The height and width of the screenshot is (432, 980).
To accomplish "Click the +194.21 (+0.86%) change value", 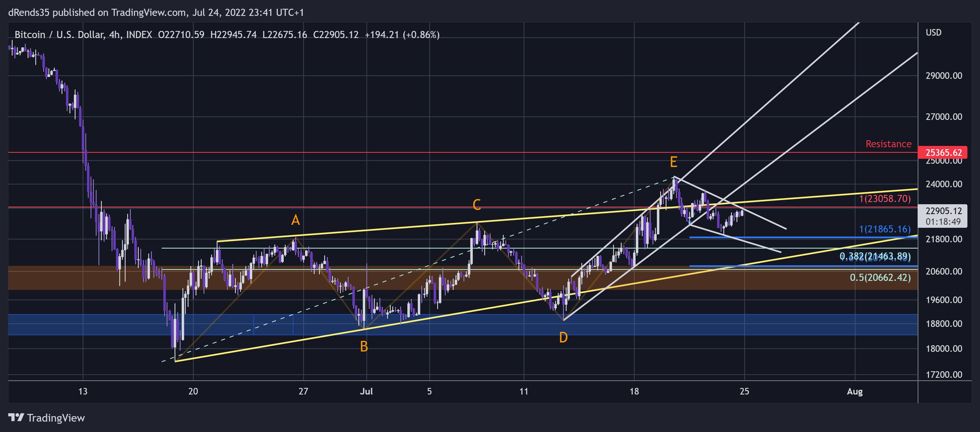I will click(x=402, y=35).
